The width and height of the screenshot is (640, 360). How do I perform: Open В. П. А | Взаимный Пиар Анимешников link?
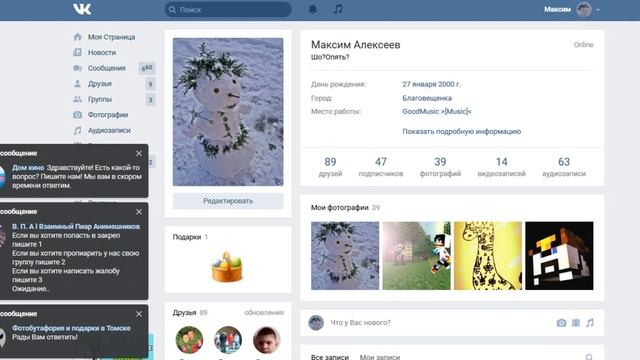(x=76, y=227)
